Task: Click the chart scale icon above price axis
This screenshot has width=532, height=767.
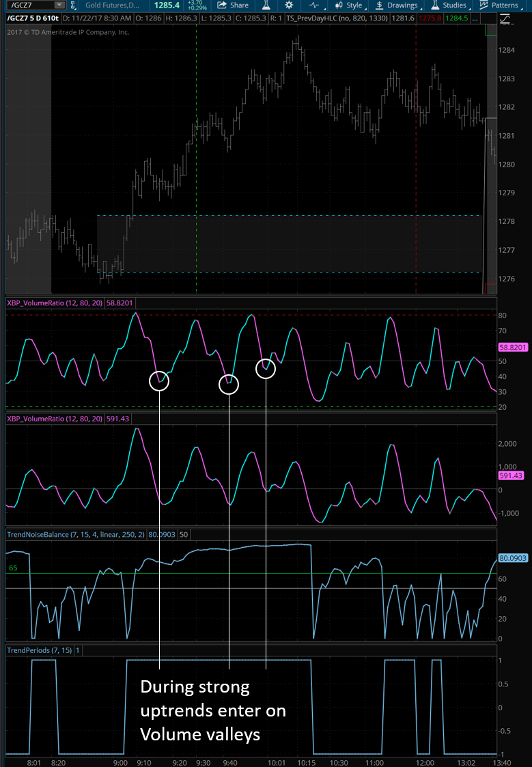Action: [x=505, y=19]
